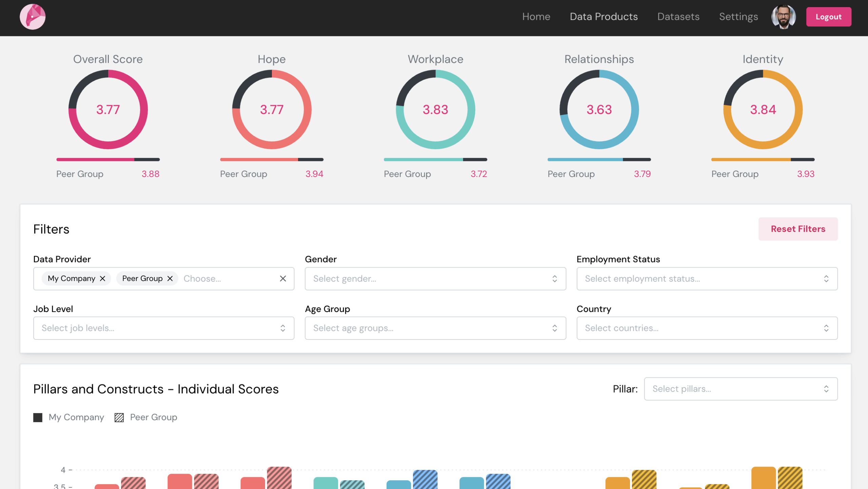Open the Gender dropdown
The image size is (868, 489).
click(435, 278)
